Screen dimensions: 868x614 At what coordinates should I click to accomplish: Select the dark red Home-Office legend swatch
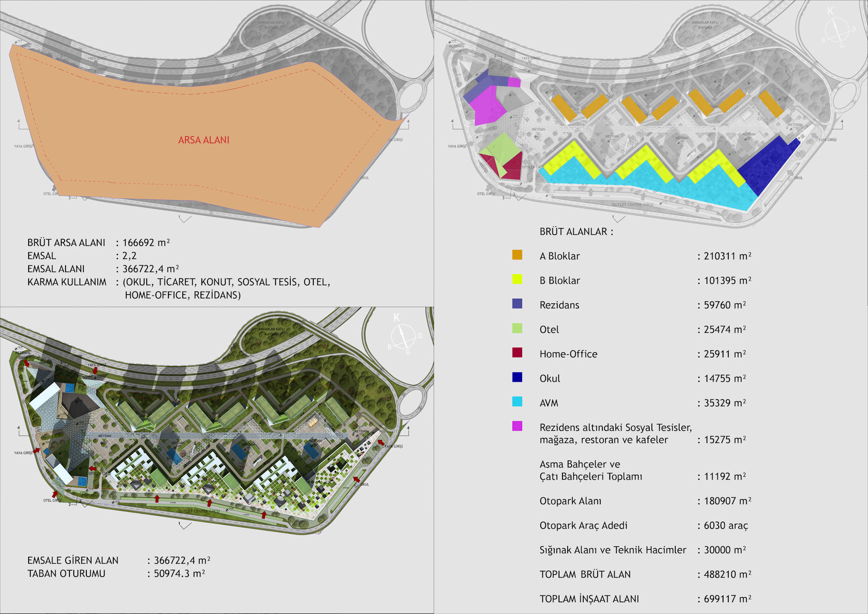coord(517,352)
